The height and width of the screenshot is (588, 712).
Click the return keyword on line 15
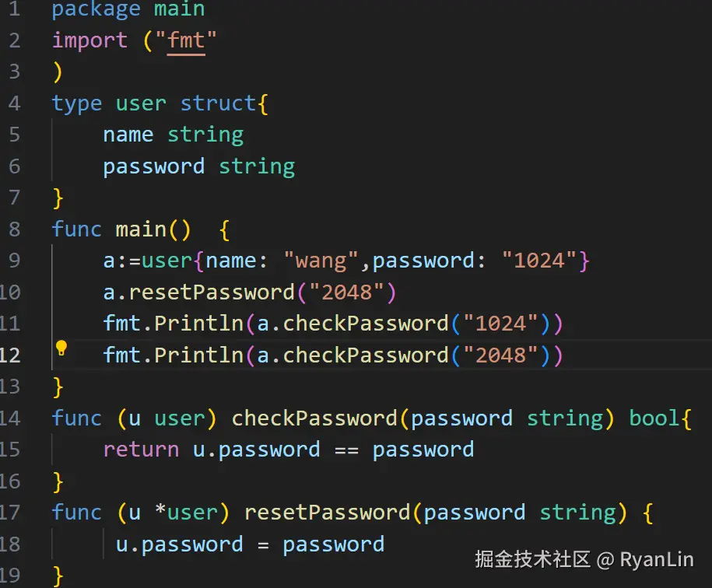pyautogui.click(x=141, y=450)
